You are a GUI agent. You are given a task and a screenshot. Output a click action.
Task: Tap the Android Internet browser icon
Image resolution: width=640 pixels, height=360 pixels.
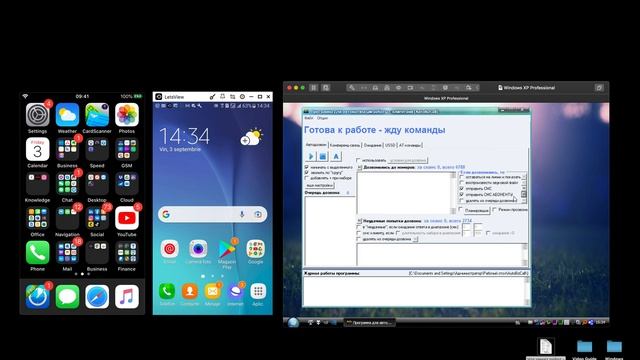pos(236,291)
